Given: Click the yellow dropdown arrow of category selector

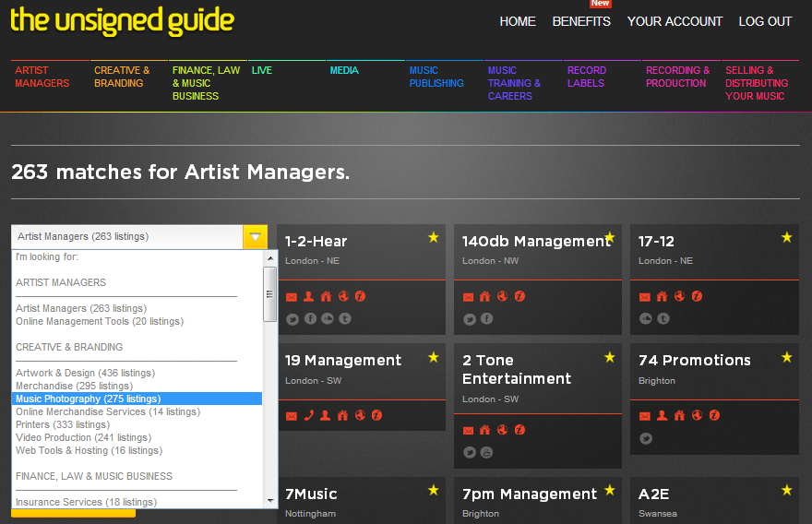Looking at the screenshot, I should coord(255,236).
